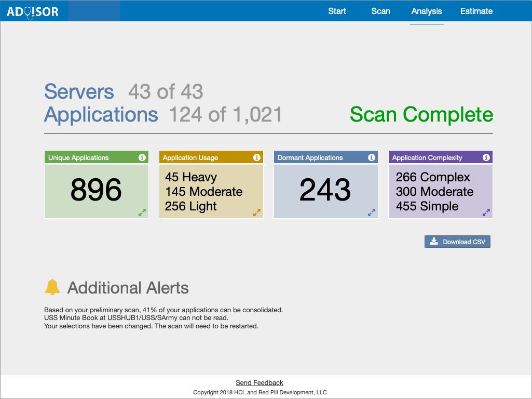Open the Send Feedback link
The image size is (532, 399).
[x=260, y=383]
